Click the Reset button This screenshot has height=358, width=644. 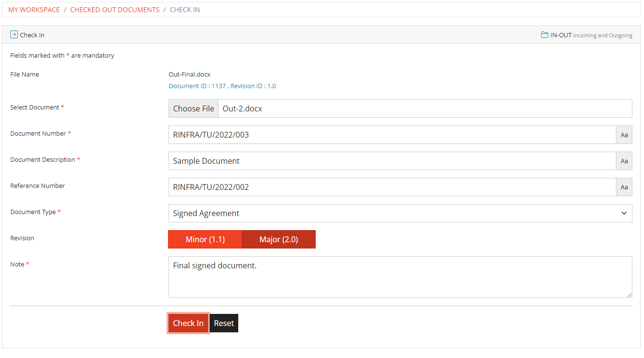coord(224,323)
